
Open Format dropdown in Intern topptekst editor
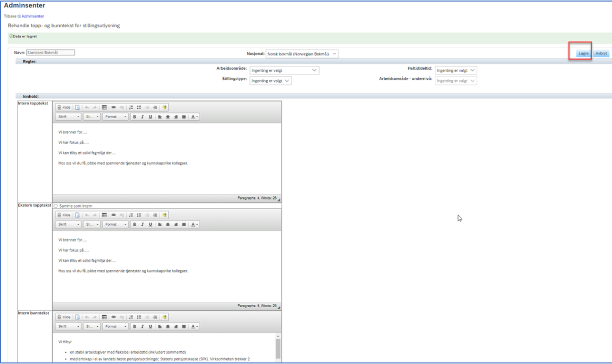tap(115, 117)
